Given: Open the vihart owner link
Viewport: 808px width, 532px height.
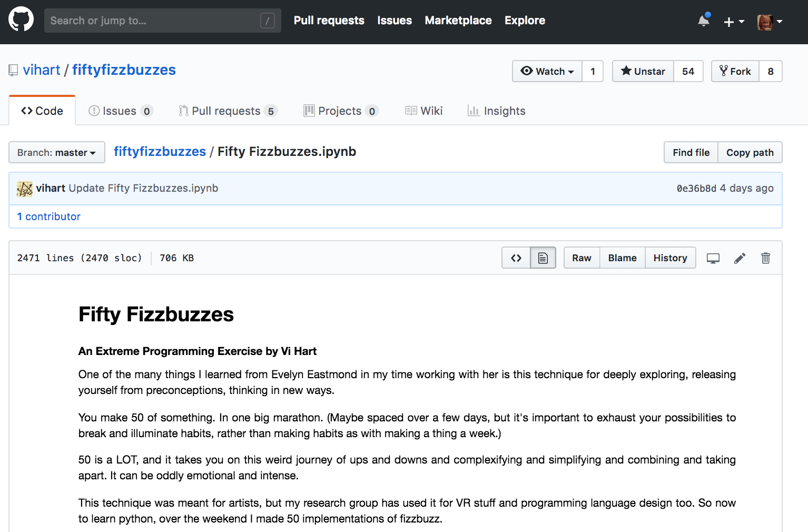Looking at the screenshot, I should coord(42,70).
